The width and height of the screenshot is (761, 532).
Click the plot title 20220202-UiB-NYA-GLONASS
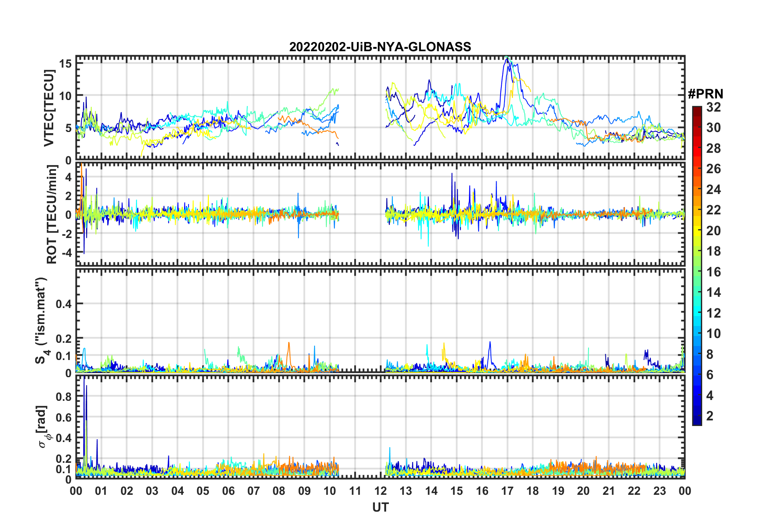[380, 47]
